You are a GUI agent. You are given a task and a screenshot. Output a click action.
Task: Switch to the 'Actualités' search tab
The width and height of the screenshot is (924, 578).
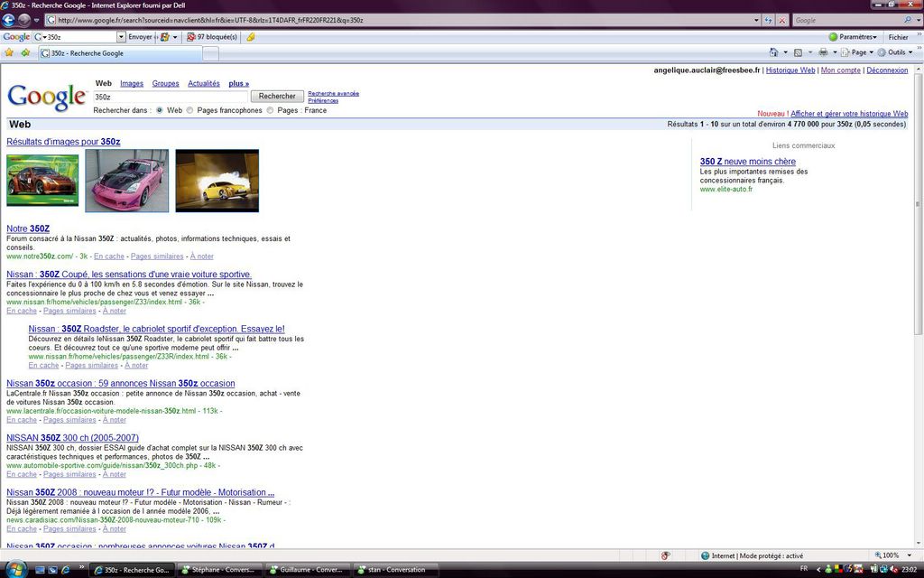[204, 83]
